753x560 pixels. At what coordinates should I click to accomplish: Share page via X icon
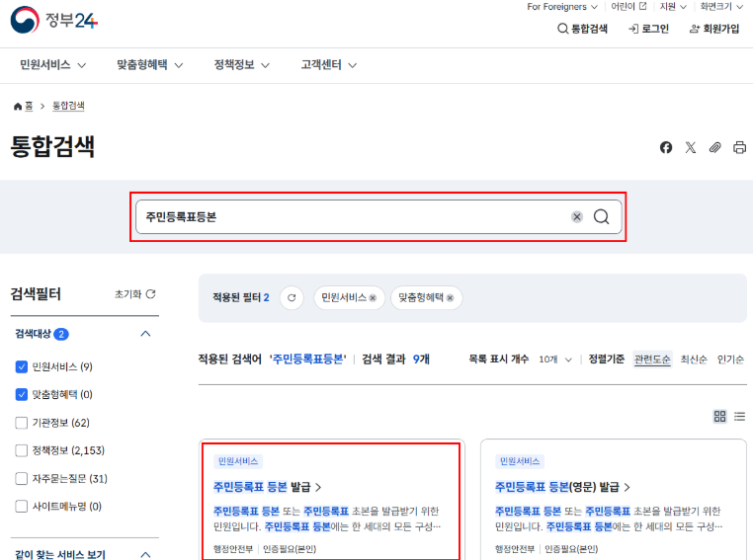[x=691, y=147]
